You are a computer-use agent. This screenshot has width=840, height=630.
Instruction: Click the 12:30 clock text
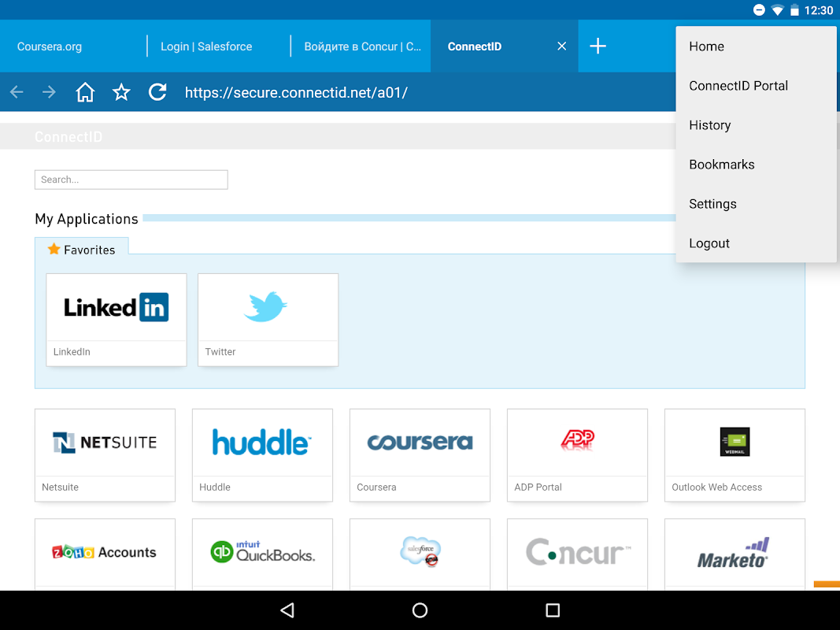coord(819,10)
